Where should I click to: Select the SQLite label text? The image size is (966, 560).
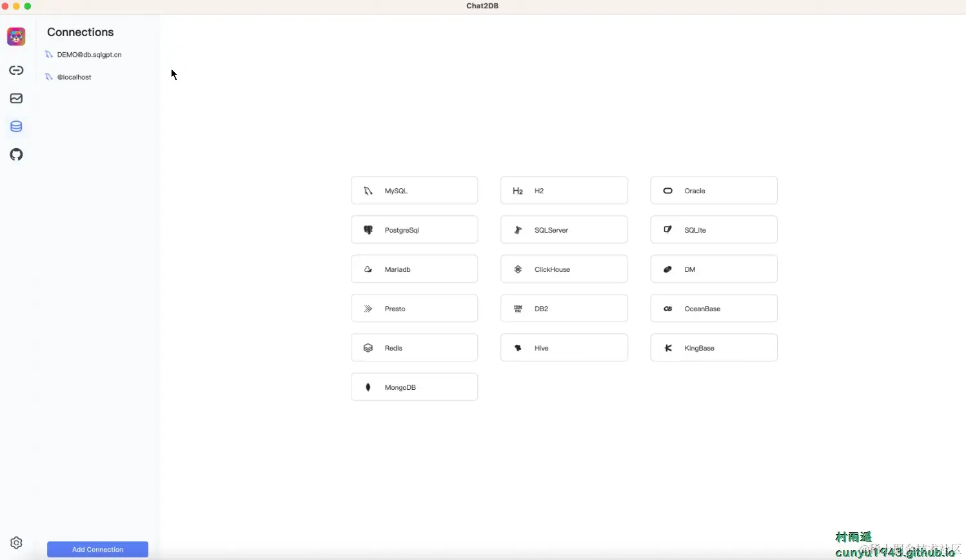click(x=695, y=230)
